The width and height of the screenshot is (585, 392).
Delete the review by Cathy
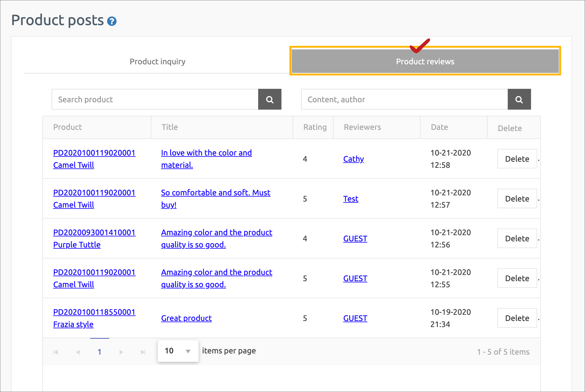coord(517,159)
